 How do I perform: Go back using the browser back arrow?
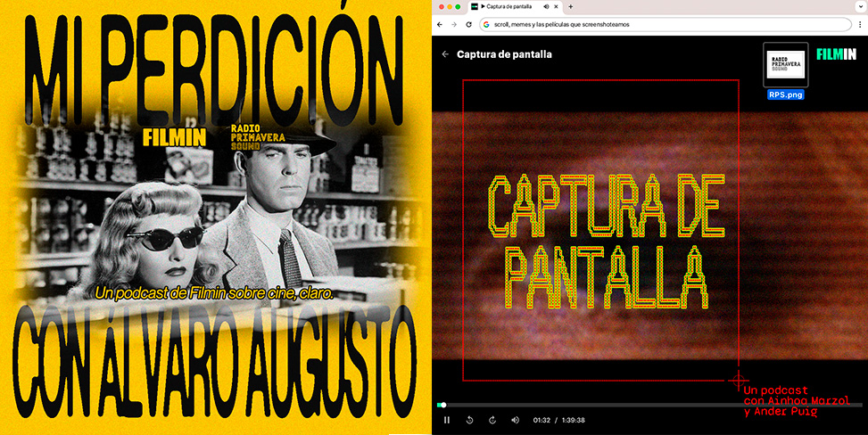coord(440,24)
